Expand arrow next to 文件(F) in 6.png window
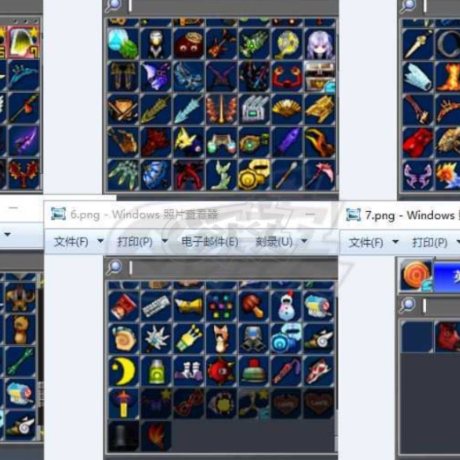460x460 pixels. coord(100,241)
